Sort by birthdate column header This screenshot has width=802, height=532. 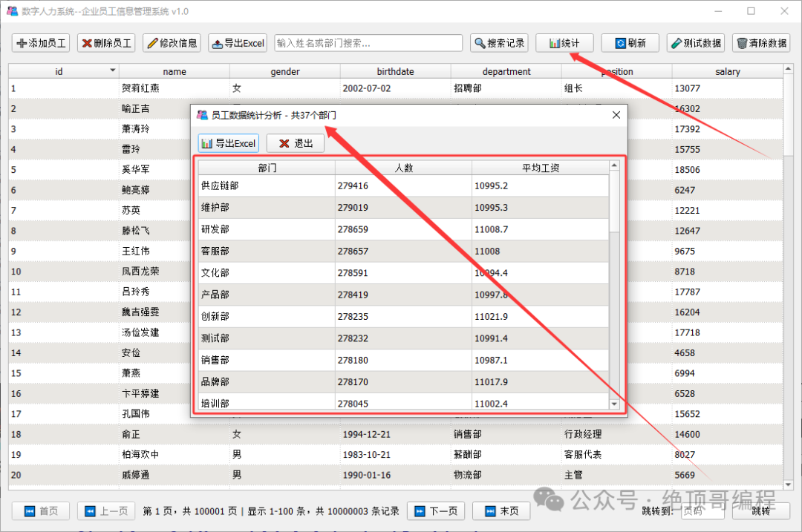tap(395, 71)
